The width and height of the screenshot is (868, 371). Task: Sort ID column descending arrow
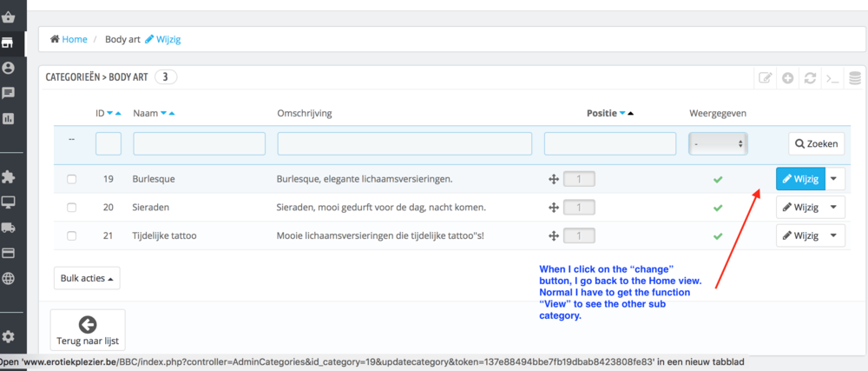tap(109, 113)
